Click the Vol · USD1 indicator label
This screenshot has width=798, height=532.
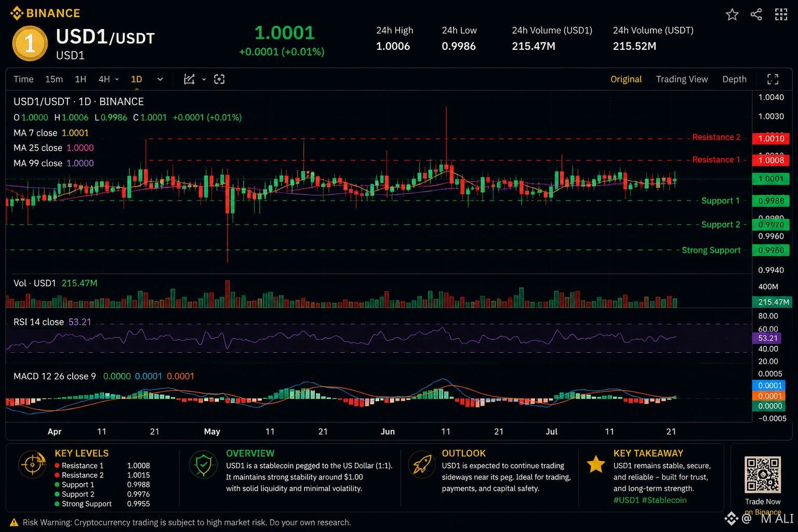click(x=34, y=283)
